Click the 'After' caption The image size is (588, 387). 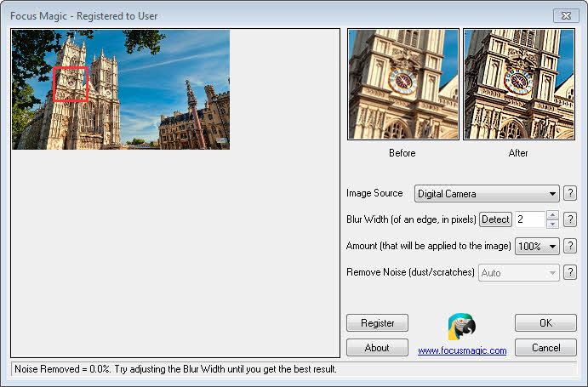[x=518, y=153]
